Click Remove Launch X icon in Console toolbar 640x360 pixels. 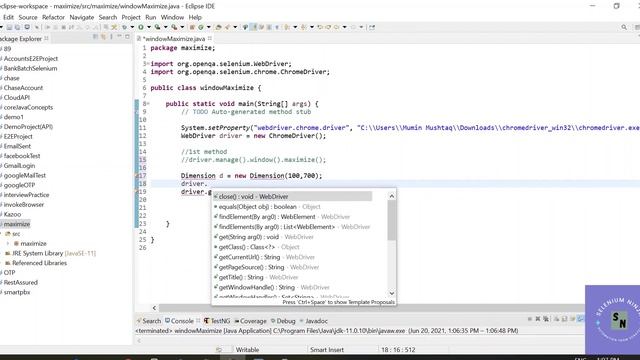[538, 319]
